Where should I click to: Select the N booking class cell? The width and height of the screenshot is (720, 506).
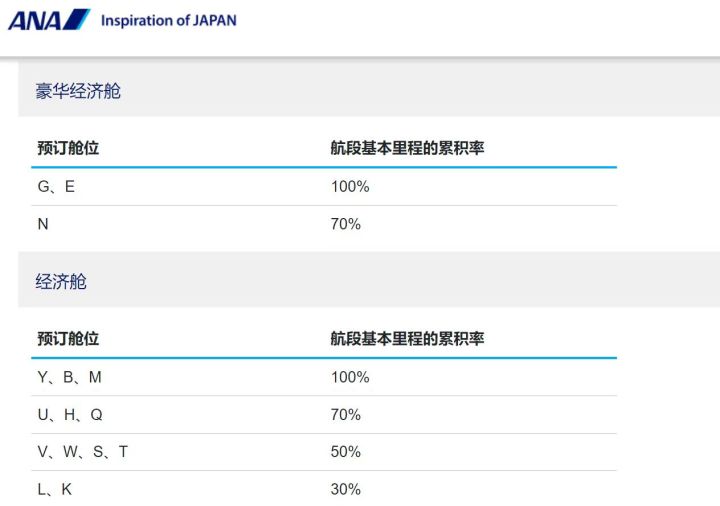coord(43,224)
